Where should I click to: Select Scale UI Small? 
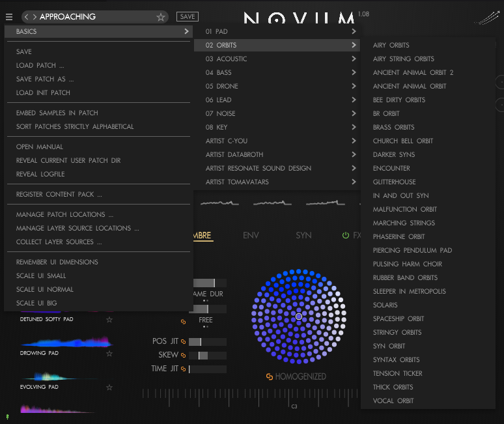98,276
